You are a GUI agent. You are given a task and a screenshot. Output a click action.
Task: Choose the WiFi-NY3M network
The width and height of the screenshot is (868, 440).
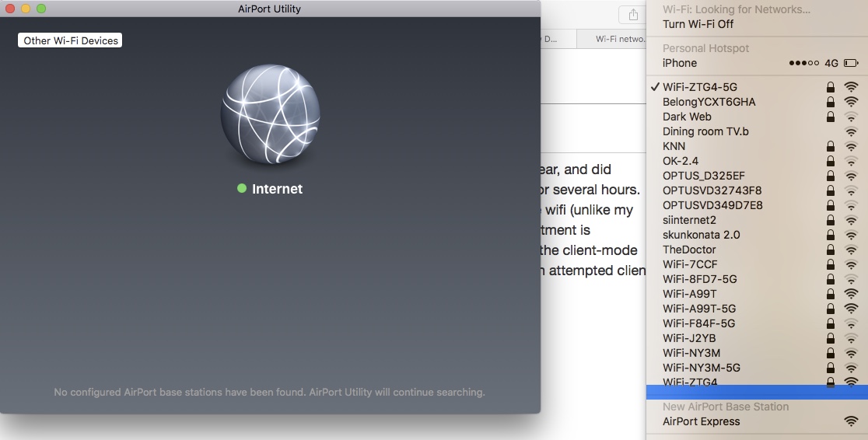tap(758, 353)
